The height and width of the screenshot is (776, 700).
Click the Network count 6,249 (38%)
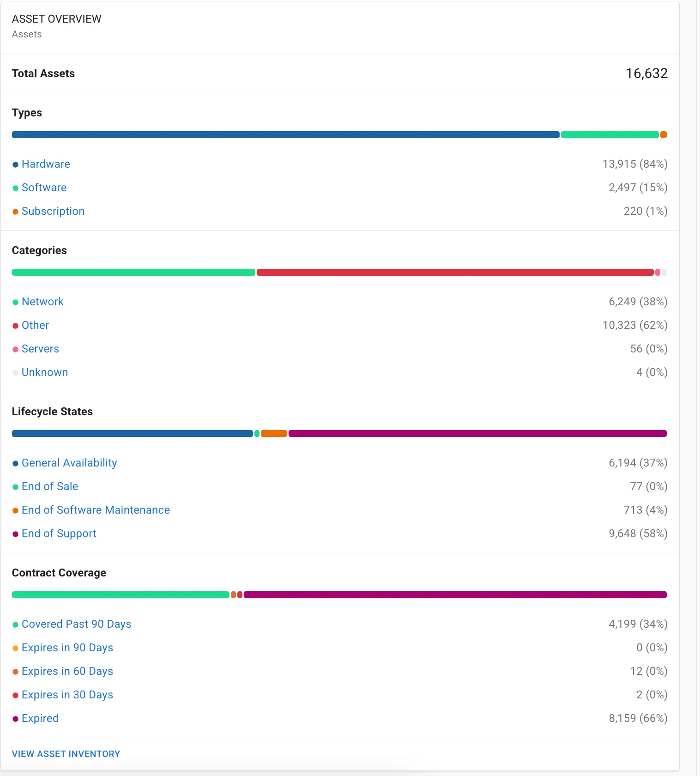pyautogui.click(x=638, y=302)
